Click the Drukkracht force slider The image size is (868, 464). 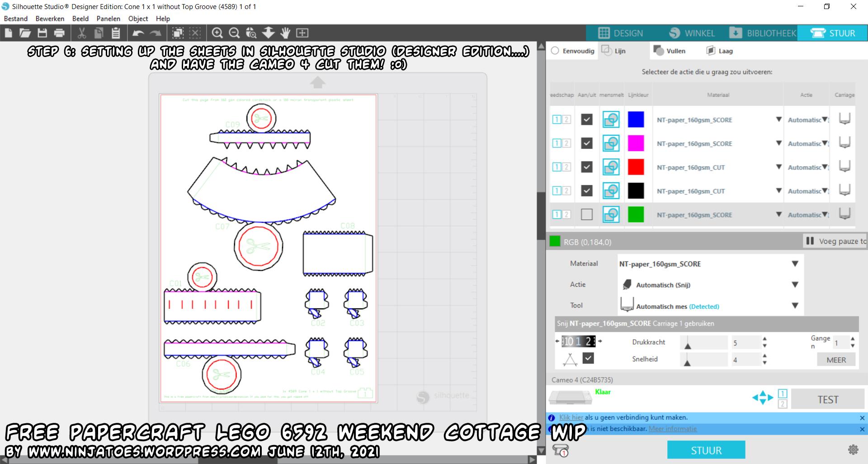coord(703,342)
